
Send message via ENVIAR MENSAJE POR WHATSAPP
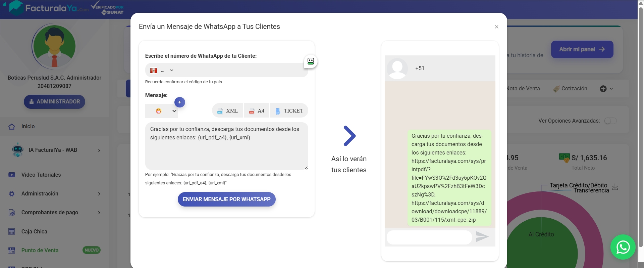click(x=226, y=199)
